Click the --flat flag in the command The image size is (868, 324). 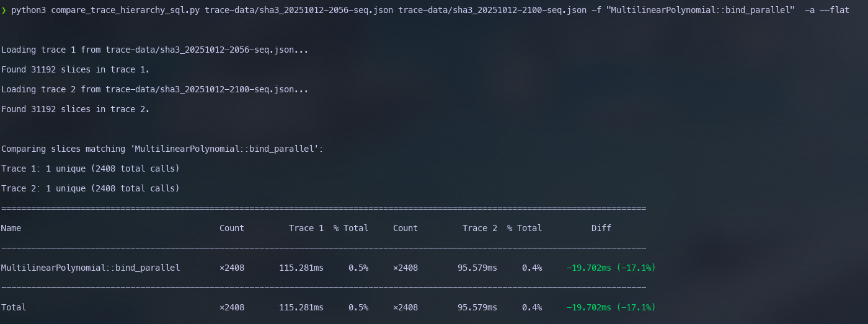coord(835,10)
